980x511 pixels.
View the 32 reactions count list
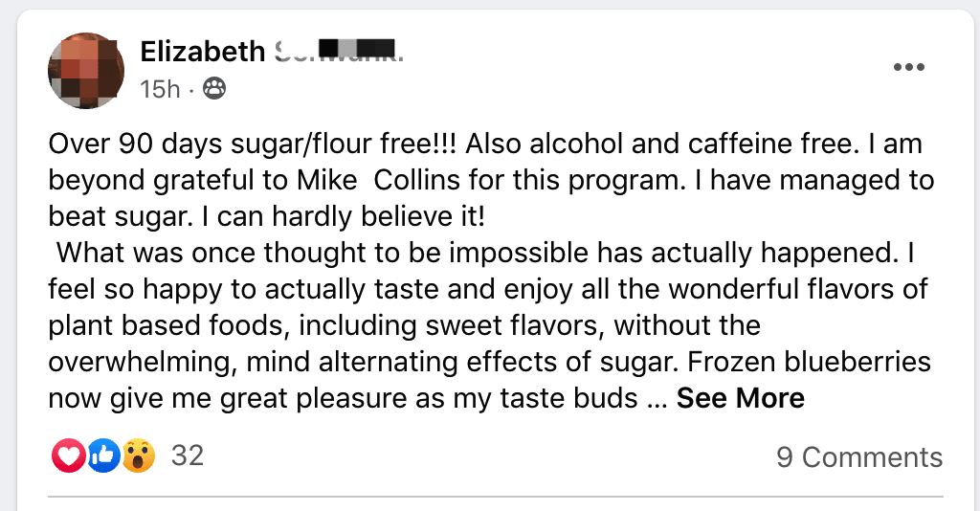pos(188,455)
